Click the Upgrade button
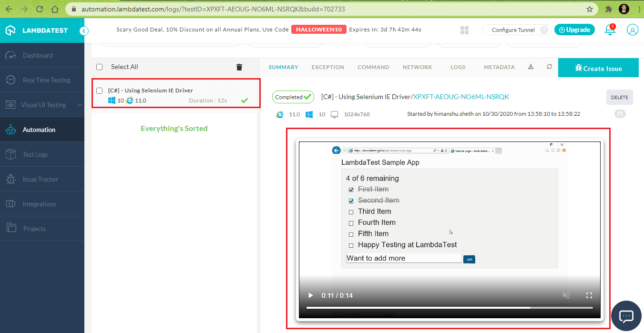Image resolution: width=644 pixels, height=333 pixels. (x=574, y=30)
